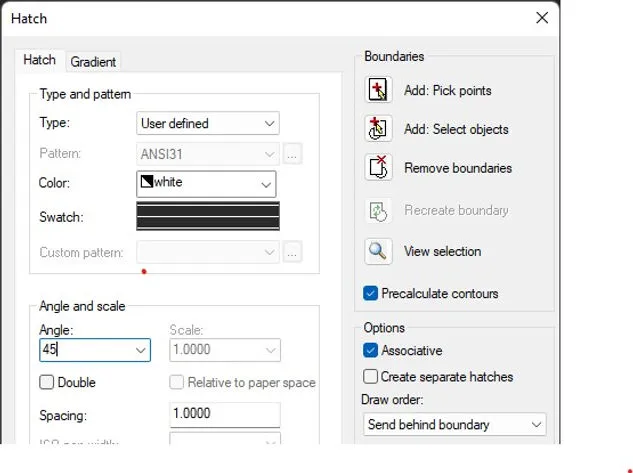Click the Recreate boundary icon
The height and width of the screenshot is (473, 633).
378,210
